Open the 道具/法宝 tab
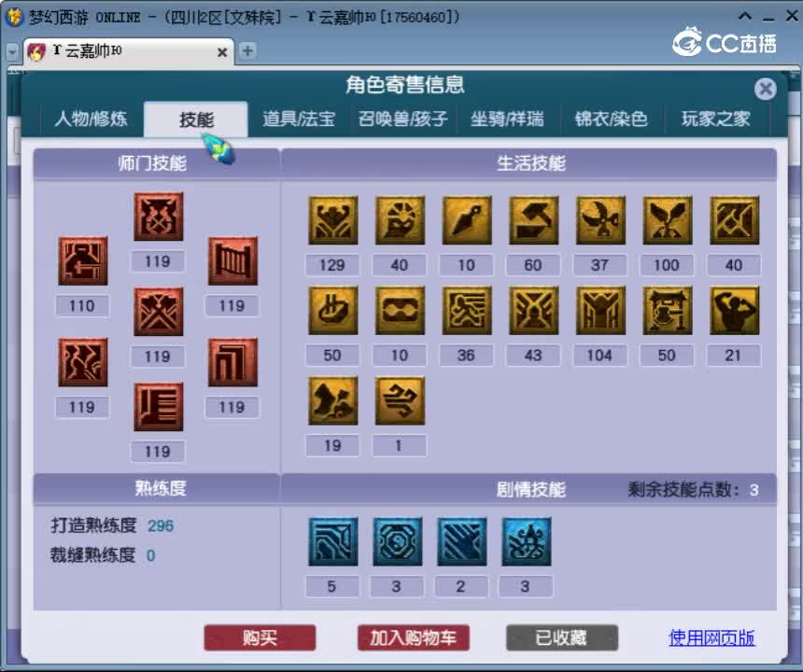 [x=299, y=119]
